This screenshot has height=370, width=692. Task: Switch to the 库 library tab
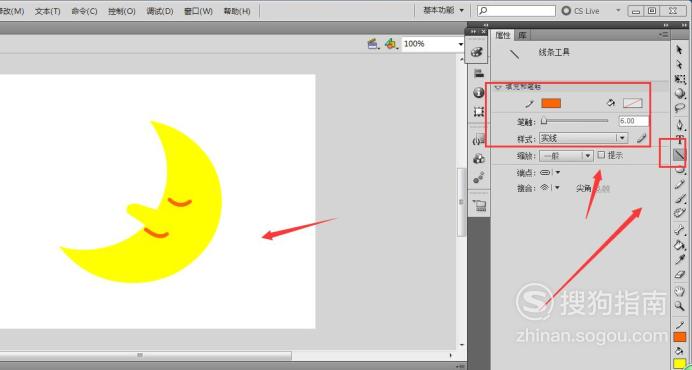point(522,35)
